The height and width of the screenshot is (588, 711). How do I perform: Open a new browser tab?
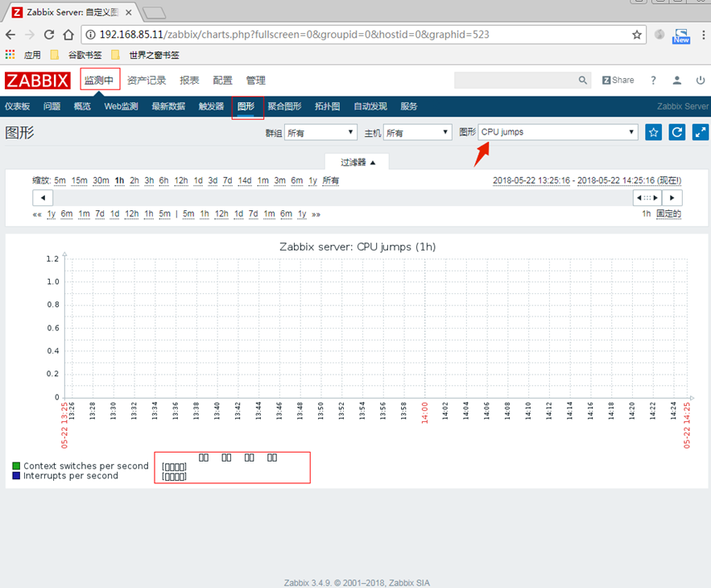[155, 13]
